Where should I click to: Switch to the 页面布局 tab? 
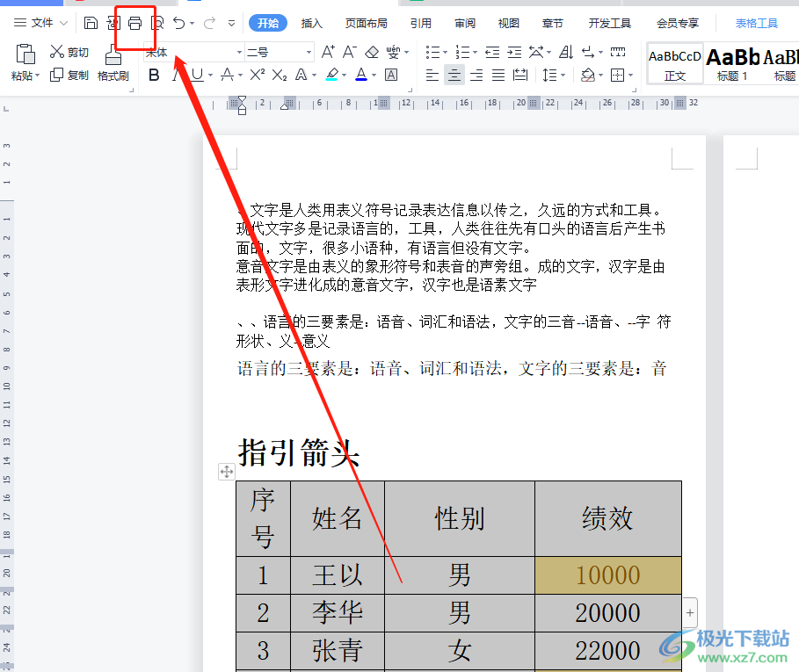[x=366, y=24]
